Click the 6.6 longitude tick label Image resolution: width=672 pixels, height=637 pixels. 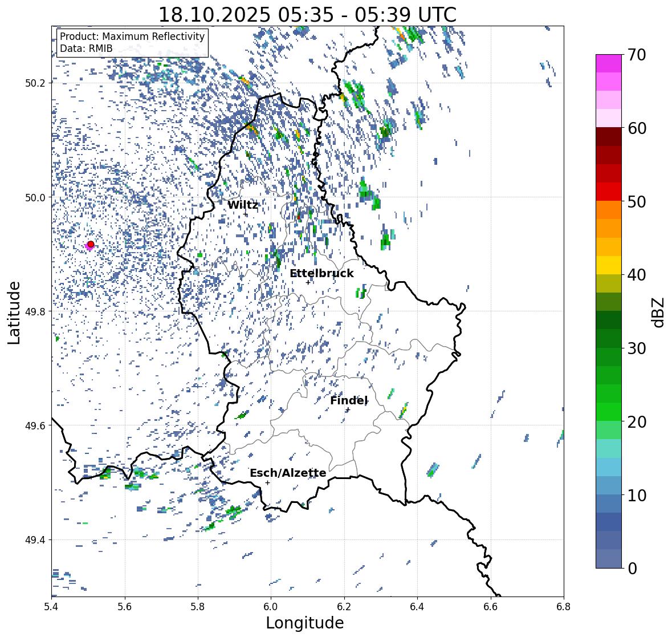(491, 607)
